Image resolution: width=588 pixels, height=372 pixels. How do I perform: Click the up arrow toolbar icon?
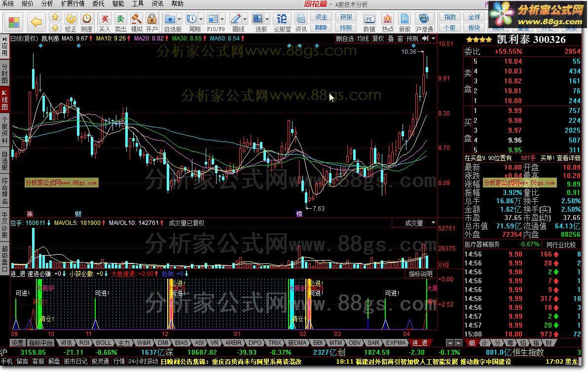55,17
